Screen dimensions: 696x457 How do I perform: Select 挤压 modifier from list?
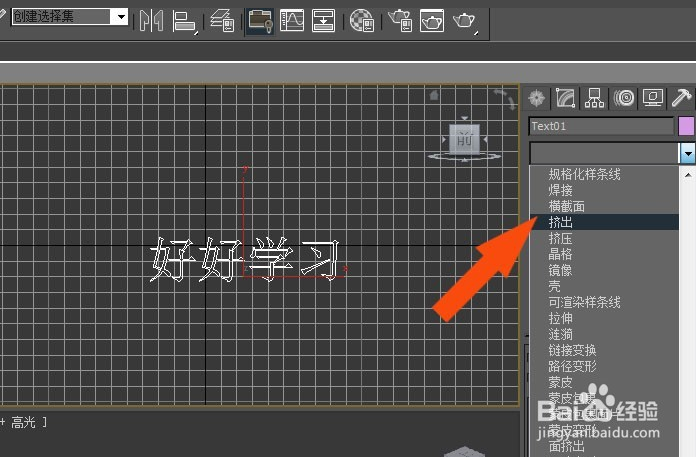(561, 238)
